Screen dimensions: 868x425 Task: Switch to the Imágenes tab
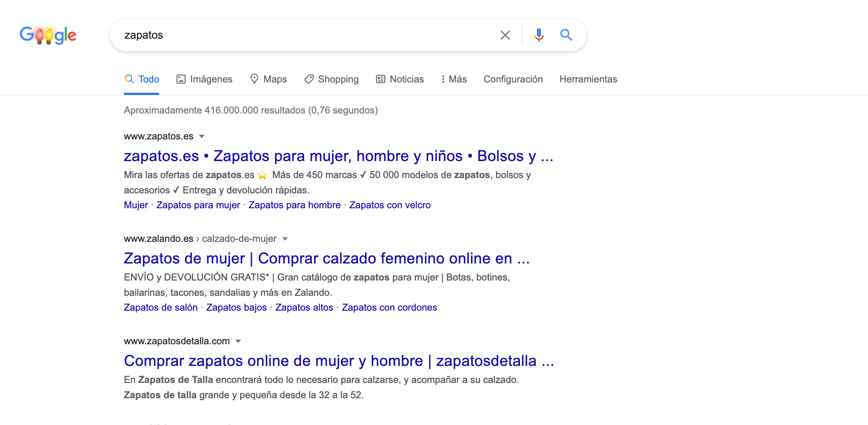(204, 79)
